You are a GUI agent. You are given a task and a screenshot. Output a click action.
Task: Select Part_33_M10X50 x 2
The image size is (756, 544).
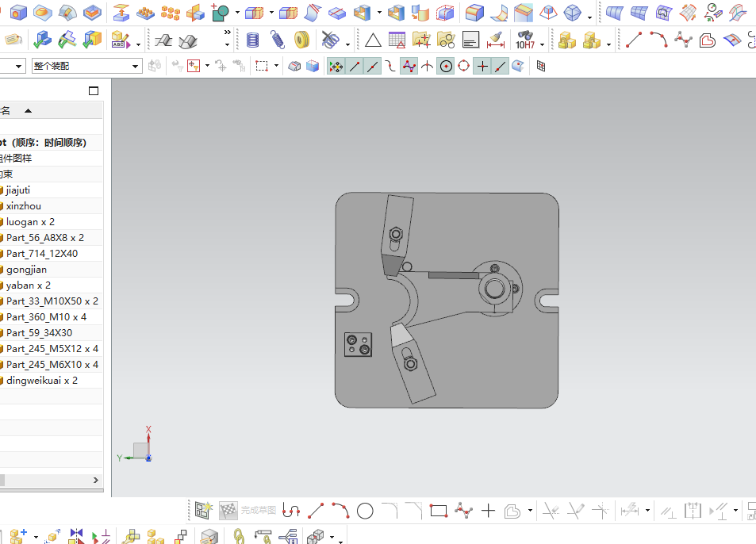pyautogui.click(x=52, y=301)
